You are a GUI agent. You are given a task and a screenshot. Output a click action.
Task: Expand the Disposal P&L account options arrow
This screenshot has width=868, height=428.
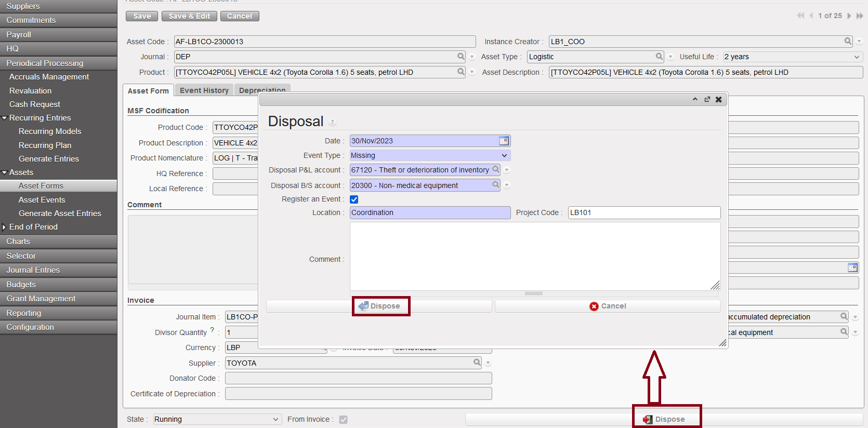point(507,170)
